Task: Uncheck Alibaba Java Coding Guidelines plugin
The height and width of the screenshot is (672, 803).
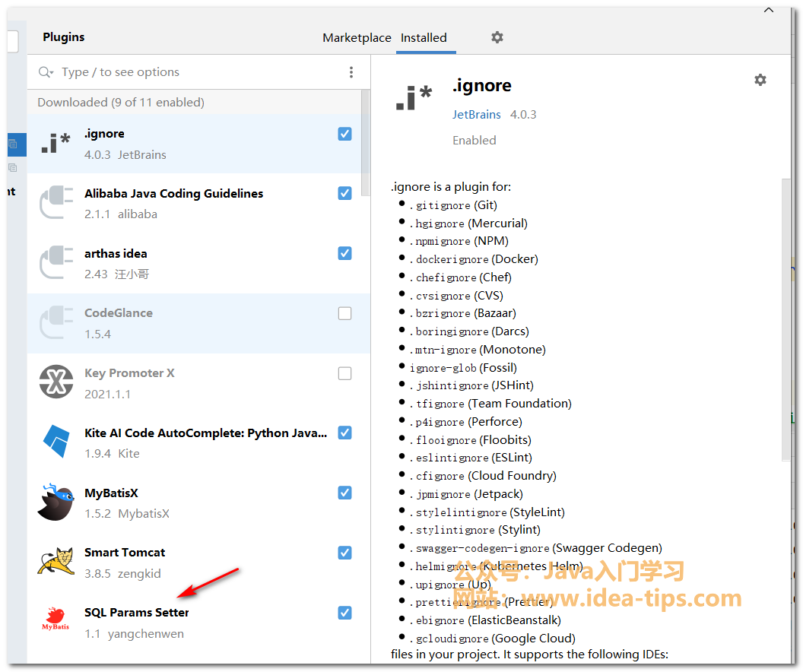Action: pos(344,193)
